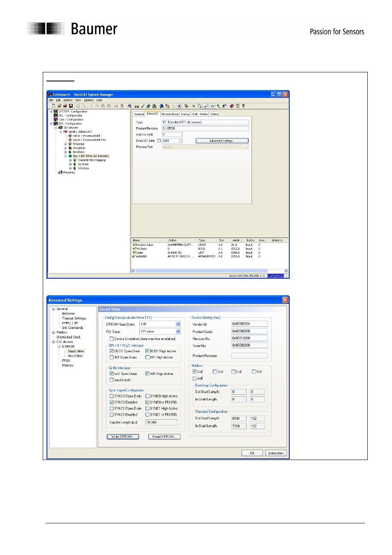The width and height of the screenshot is (392, 555).
Task: Click the Position Value variable icon
Action: (134, 245)
